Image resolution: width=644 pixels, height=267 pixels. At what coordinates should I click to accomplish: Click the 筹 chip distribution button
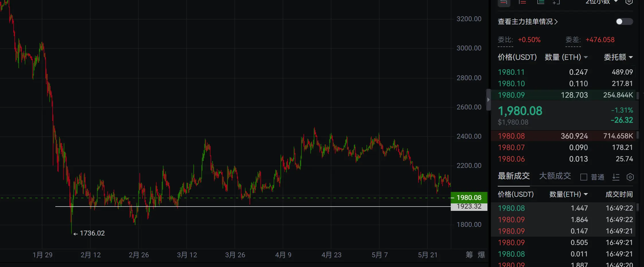(469, 255)
